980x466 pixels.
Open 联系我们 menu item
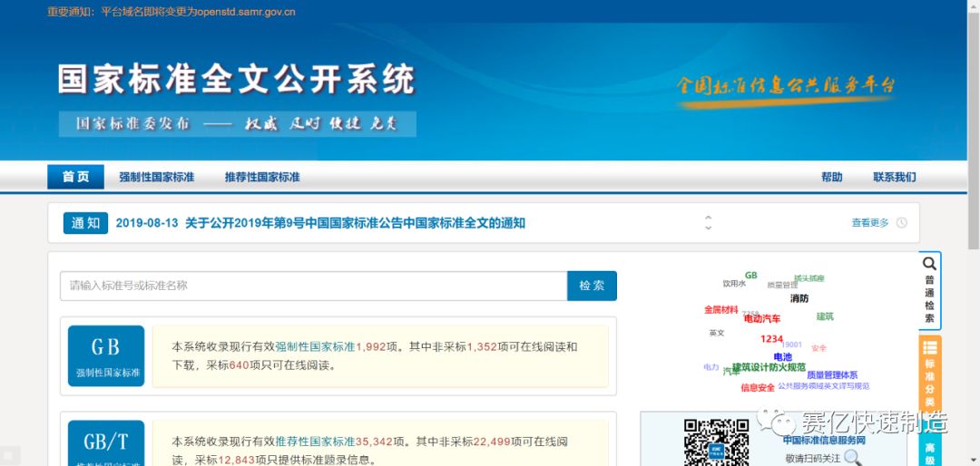click(x=895, y=177)
